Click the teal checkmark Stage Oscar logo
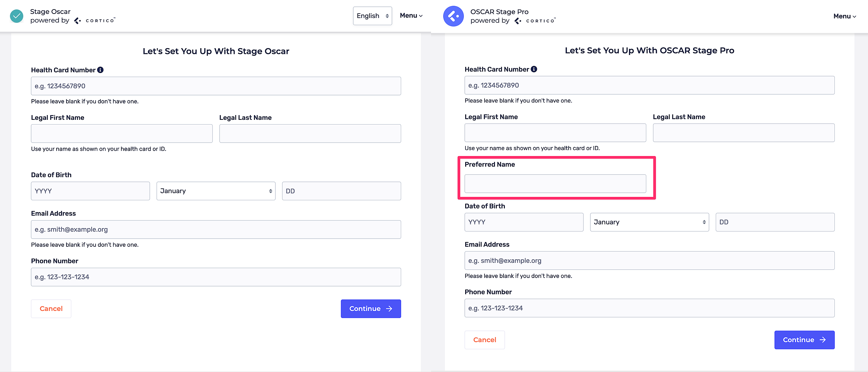Image resolution: width=868 pixels, height=372 pixels. click(x=16, y=16)
